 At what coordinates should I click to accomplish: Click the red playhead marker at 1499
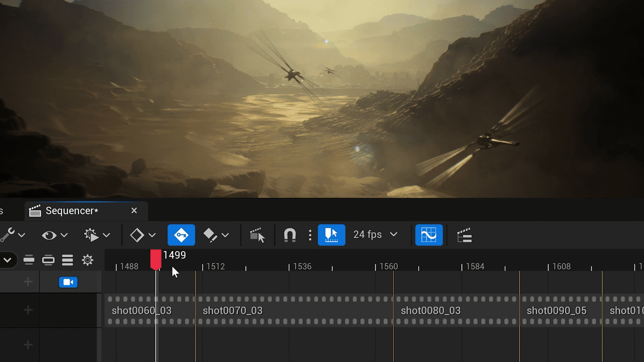156,259
